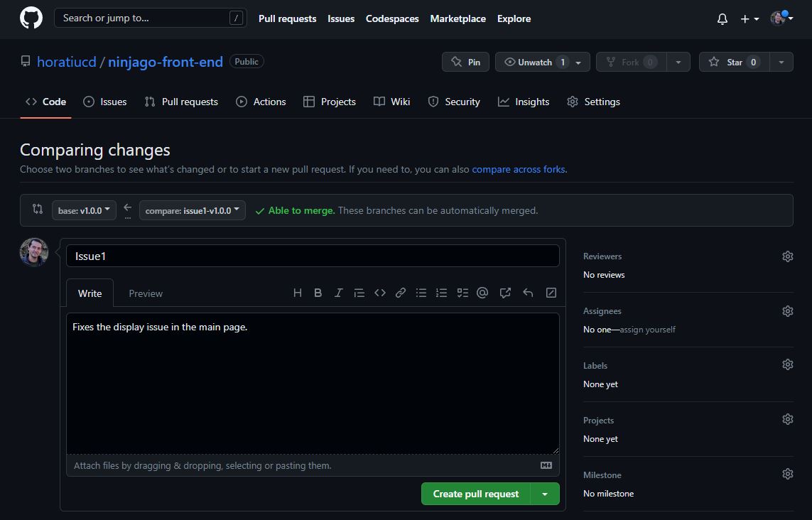Open the plus create-new menu
Screen dimensions: 812x520
coord(749,19)
